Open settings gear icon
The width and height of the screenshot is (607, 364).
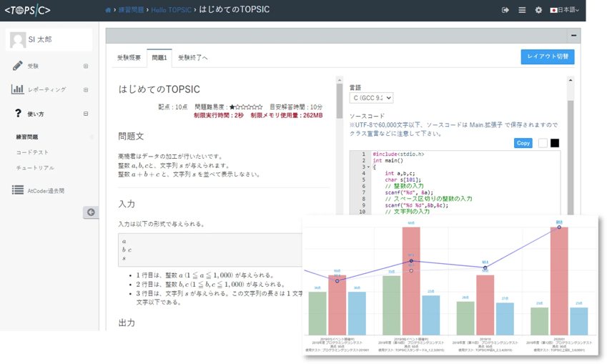click(538, 10)
